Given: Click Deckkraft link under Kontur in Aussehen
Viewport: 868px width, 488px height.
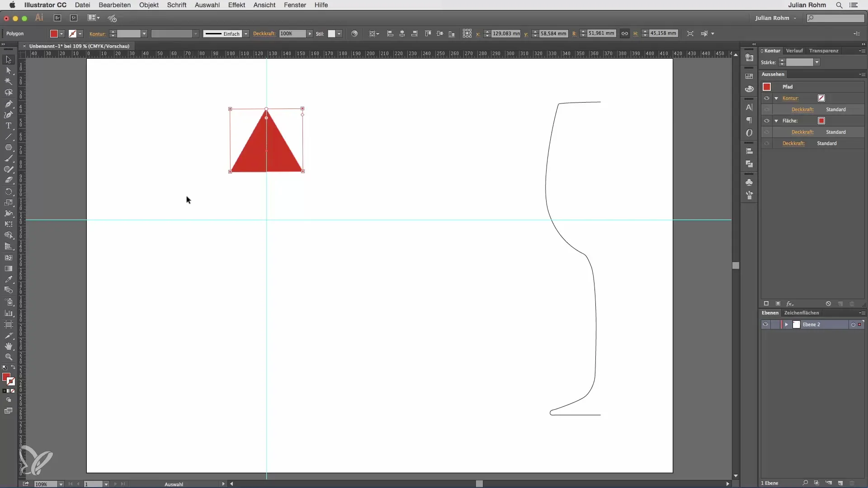Looking at the screenshot, I should (802, 109).
